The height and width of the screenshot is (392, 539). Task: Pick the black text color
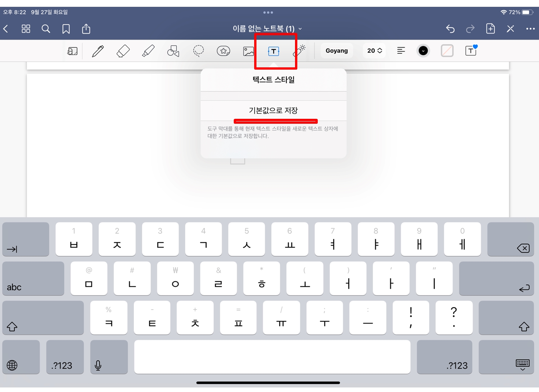423,51
